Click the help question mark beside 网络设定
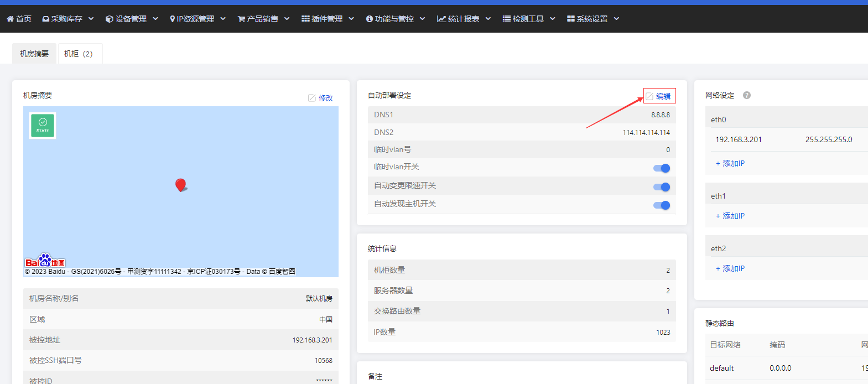 747,95
